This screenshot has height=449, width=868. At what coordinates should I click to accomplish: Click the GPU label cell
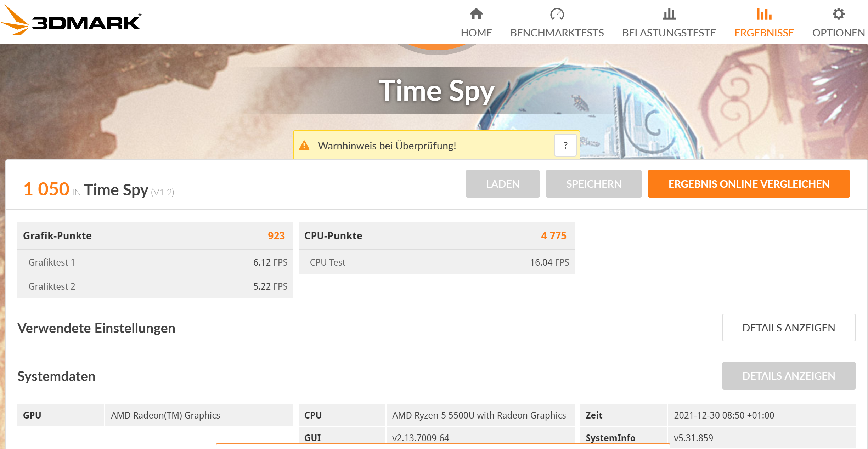coord(60,415)
